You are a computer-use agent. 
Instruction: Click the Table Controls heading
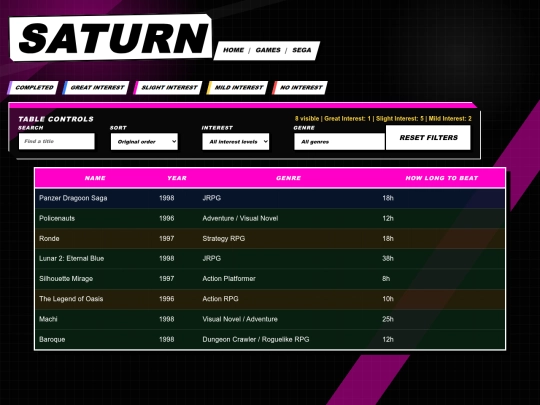[56, 119]
